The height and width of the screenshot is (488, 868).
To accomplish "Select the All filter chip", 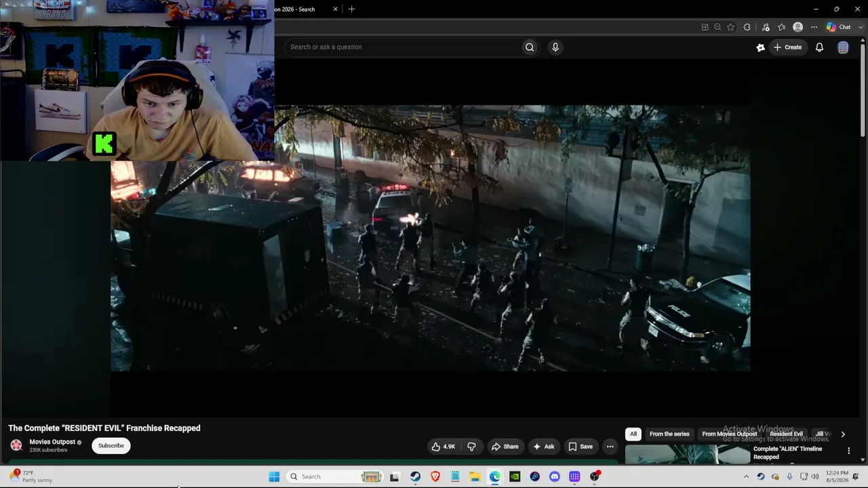I will point(633,434).
